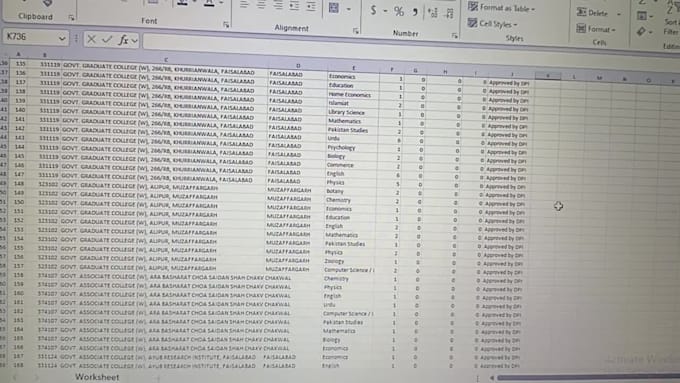680x383 pixels.
Task: Click the Clear eraser icon
Action: (x=641, y=31)
